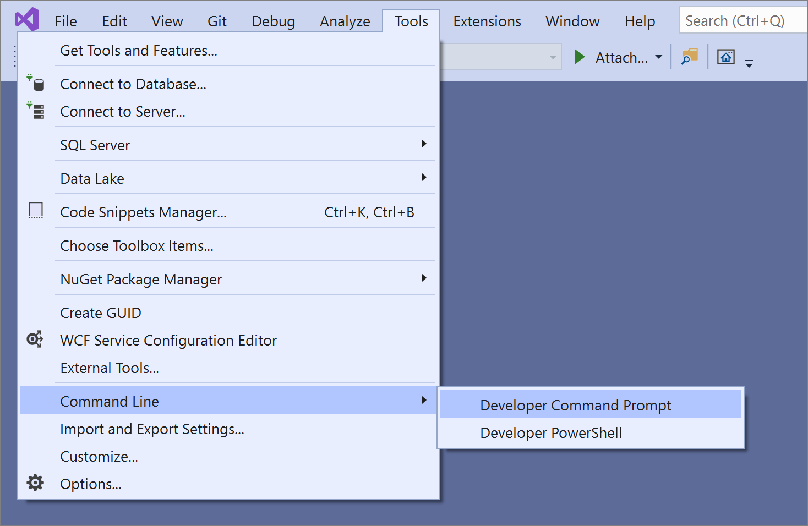808x526 pixels.
Task: Click the Options gear icon
Action: coord(36,484)
